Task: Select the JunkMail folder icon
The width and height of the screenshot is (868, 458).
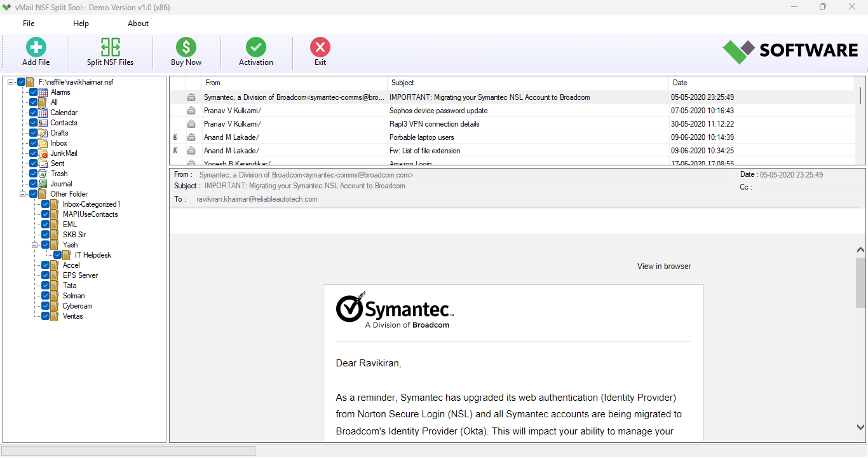Action: [43, 153]
